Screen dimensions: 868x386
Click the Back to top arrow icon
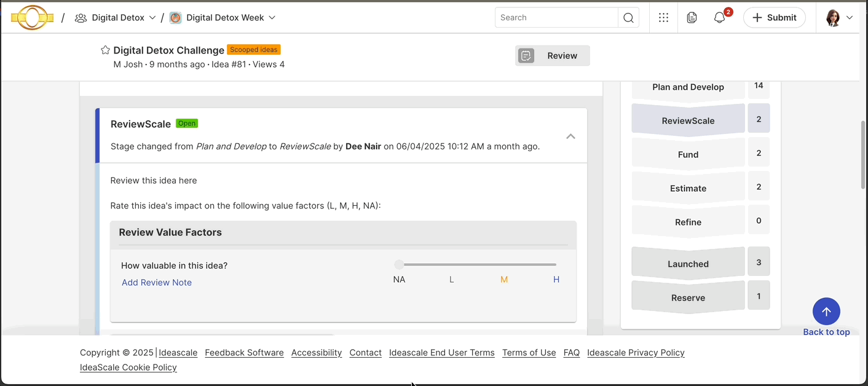pos(826,311)
